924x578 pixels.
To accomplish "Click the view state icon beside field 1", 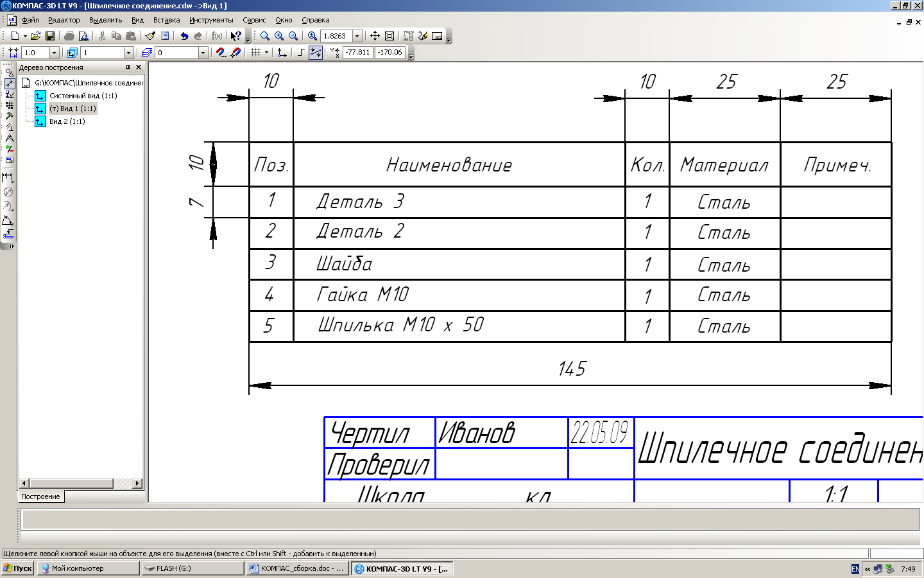I will [72, 53].
